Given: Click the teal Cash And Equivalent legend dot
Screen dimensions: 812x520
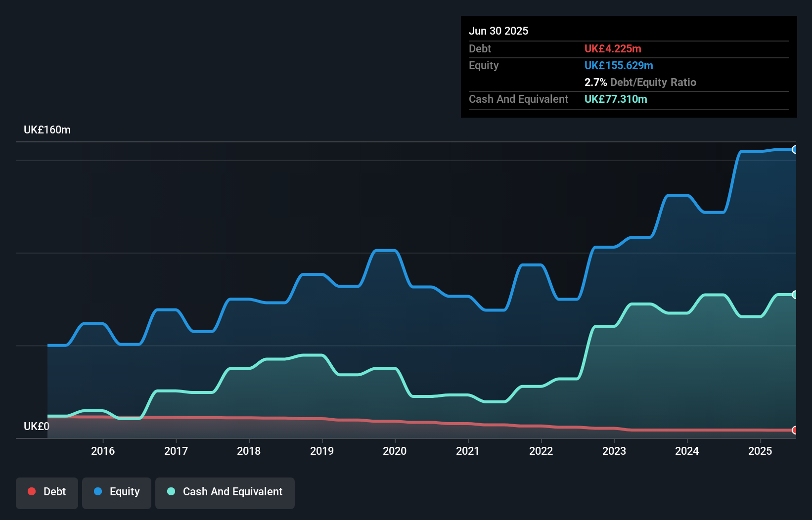Looking at the screenshot, I should (171, 491).
